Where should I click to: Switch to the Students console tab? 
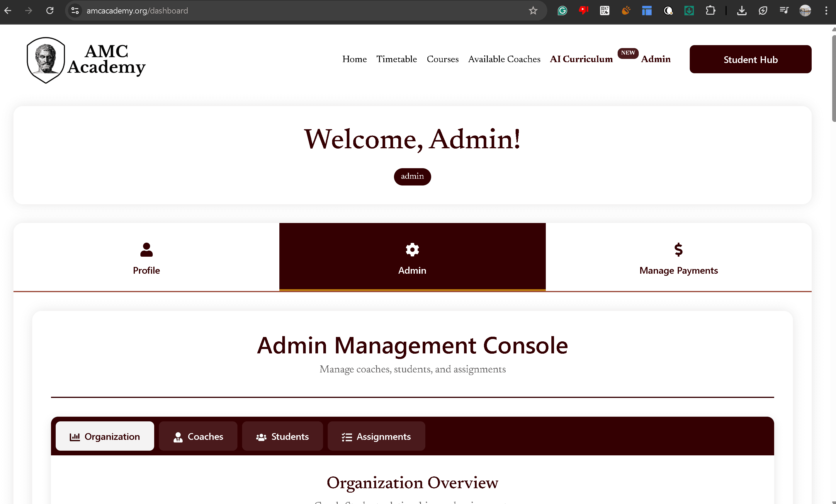[x=282, y=436]
